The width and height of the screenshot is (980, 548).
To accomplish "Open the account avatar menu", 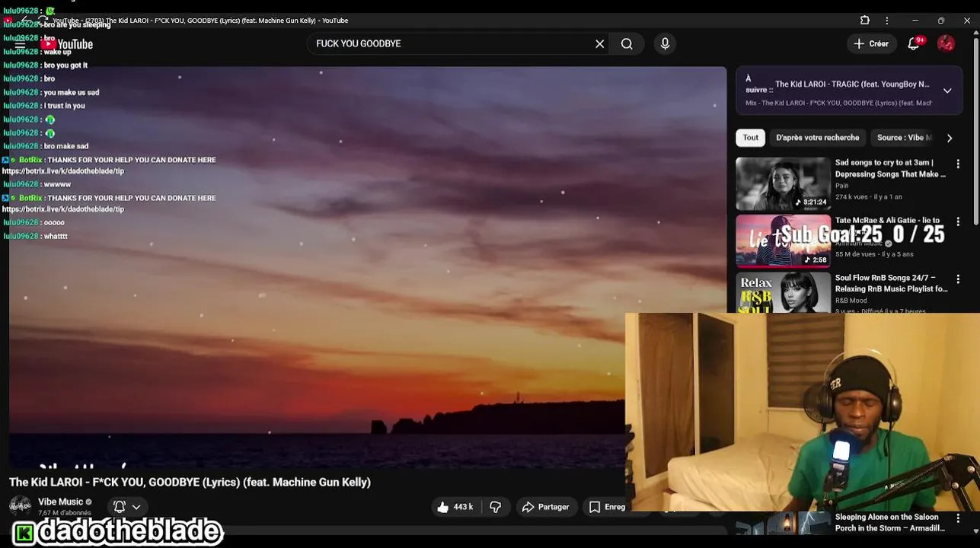I will (x=946, y=43).
